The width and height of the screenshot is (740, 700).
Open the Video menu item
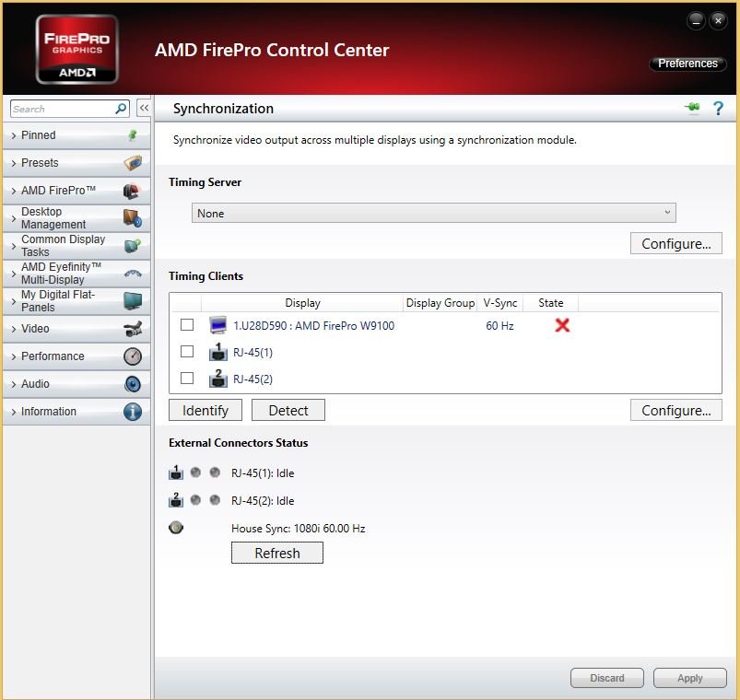[x=76, y=329]
